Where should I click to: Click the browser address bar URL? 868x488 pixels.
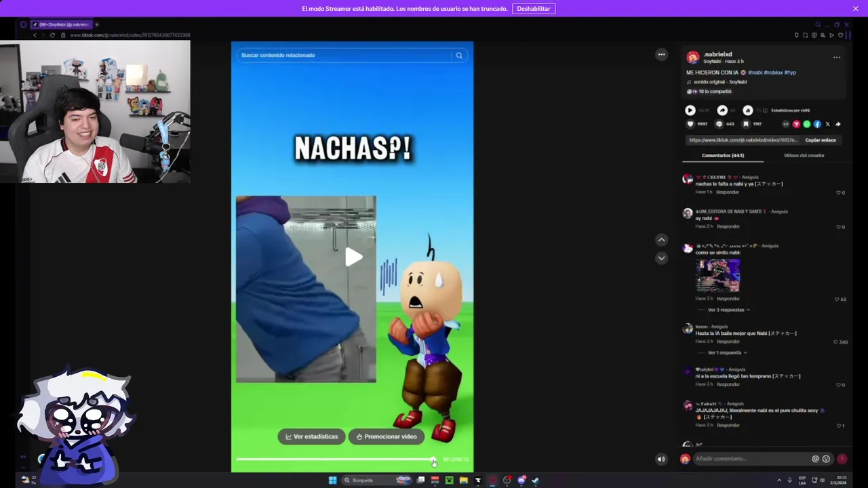coord(130,35)
